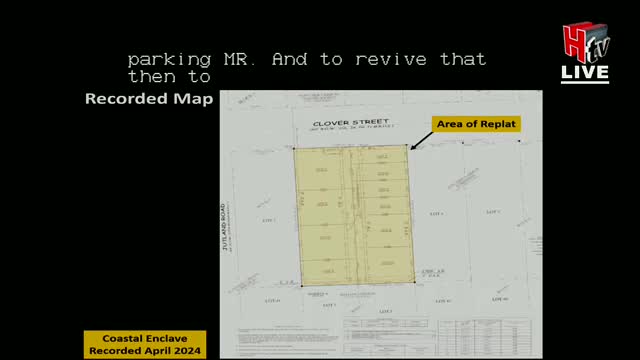This screenshot has height=360, width=640.
Task: Click the yellow highlighted replat area
Action: point(354,215)
